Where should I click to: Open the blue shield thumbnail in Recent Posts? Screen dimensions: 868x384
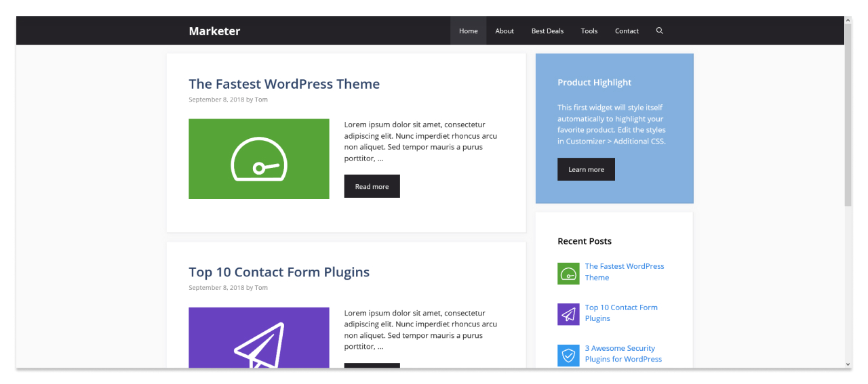click(568, 356)
